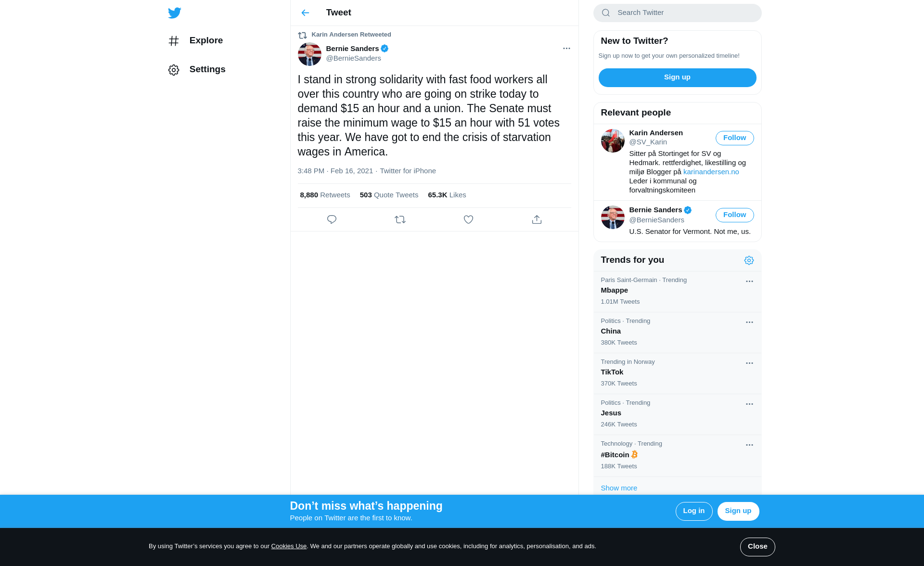This screenshot has width=924, height=566.
Task: Click the Twitter bird logo
Action: (x=174, y=13)
